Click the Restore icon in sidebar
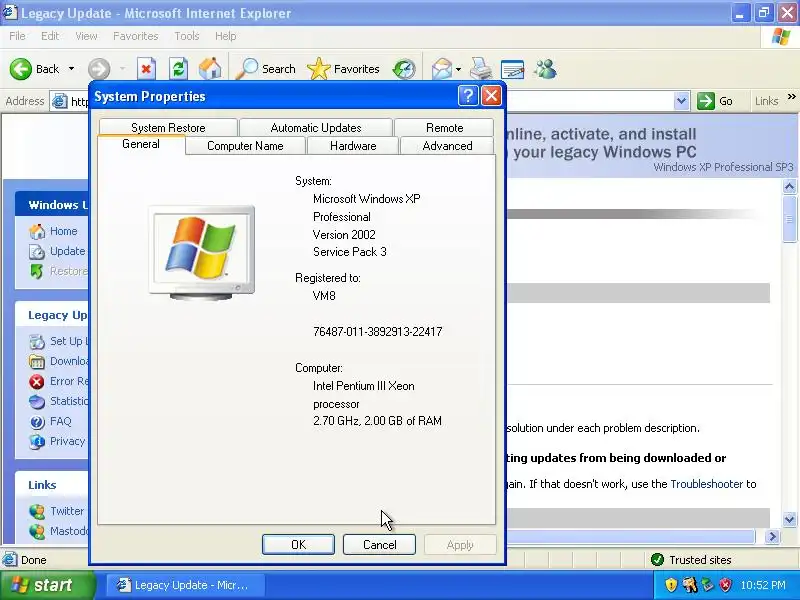 (37, 271)
